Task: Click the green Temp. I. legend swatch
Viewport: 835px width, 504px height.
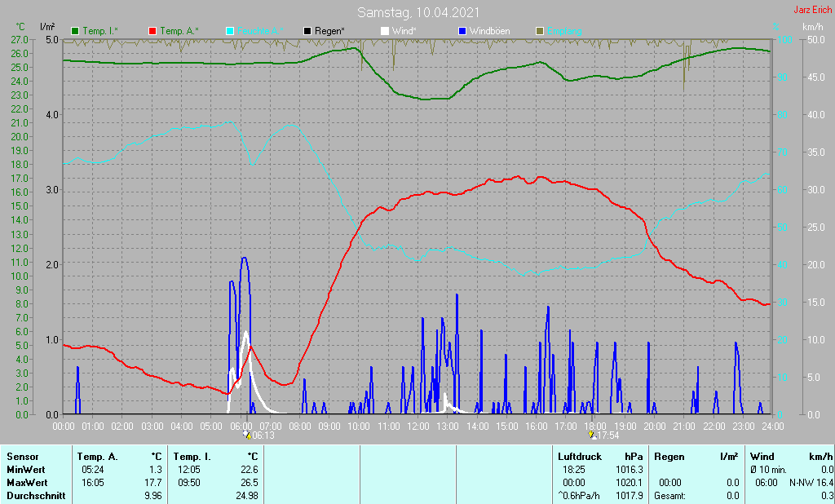Action: coord(75,31)
